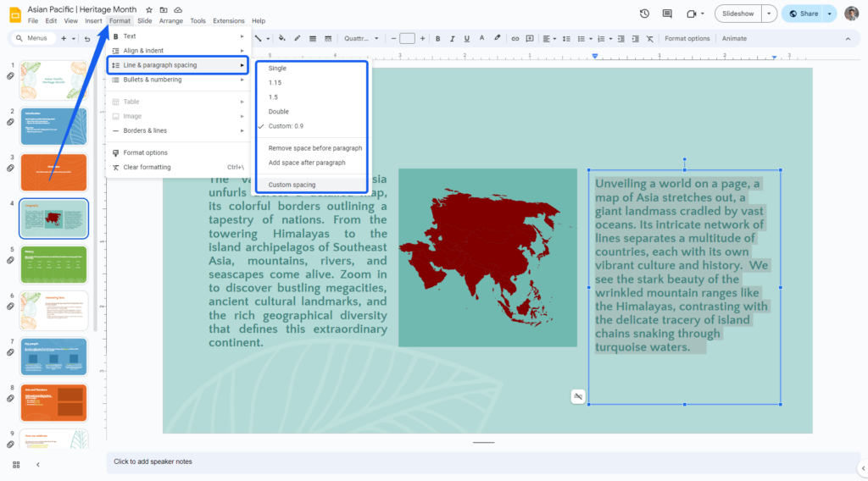Open the comments panel icon
The width and height of the screenshot is (868, 481).
[668, 14]
